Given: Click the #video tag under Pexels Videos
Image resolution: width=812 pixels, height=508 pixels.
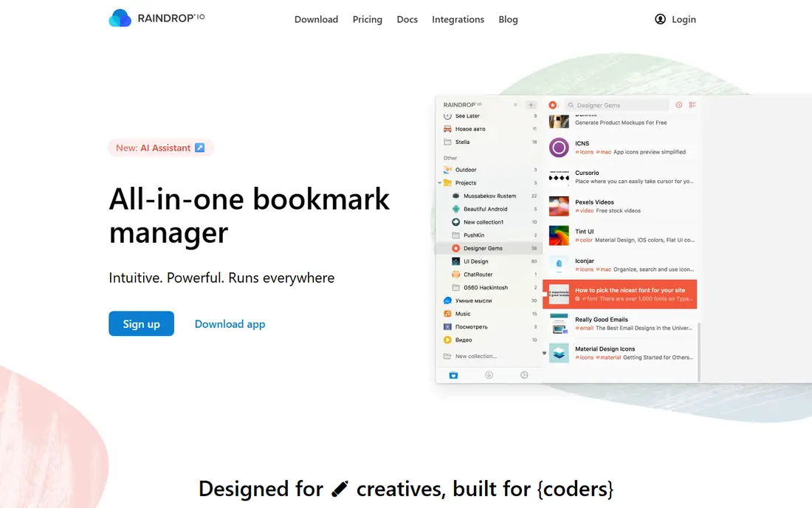Looking at the screenshot, I should [585, 210].
